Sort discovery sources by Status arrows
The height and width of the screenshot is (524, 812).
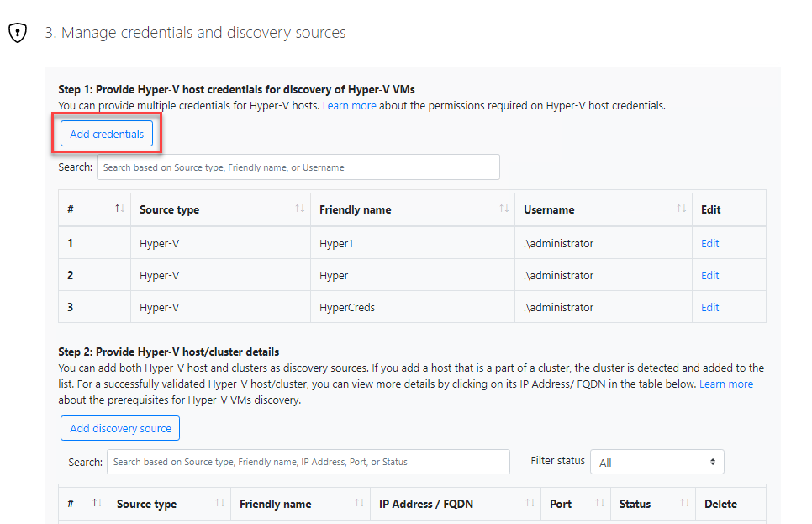click(x=684, y=503)
